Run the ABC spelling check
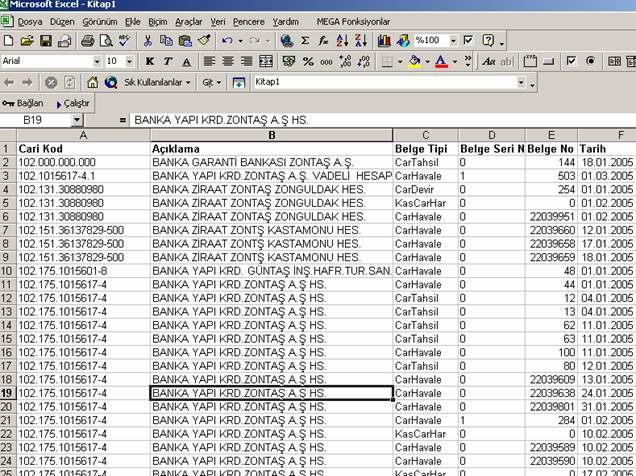 pyautogui.click(x=124, y=41)
